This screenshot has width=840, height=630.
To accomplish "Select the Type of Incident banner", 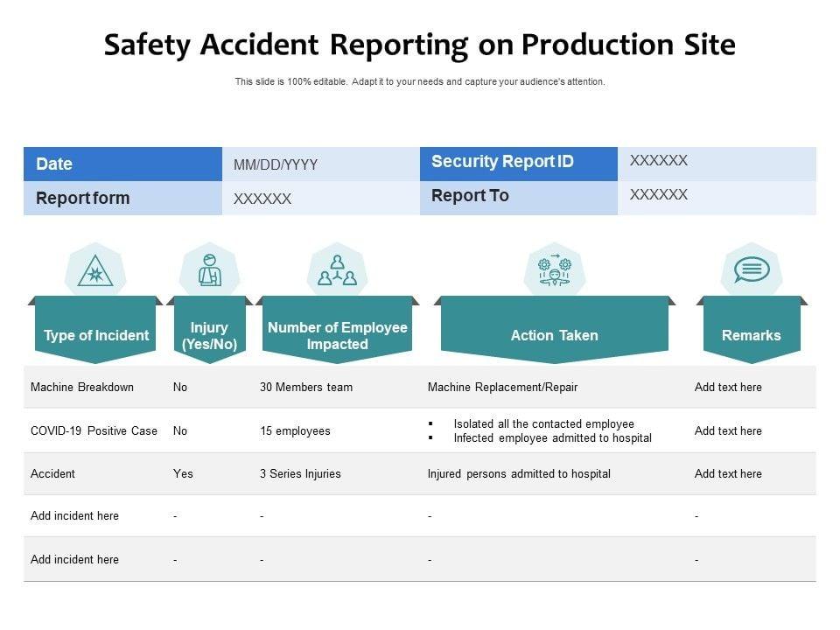I will click(x=95, y=335).
